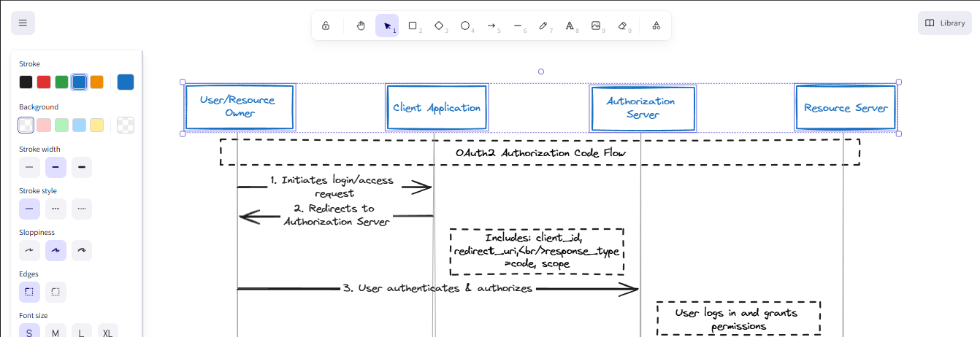Screen dimensions: 980x337
Task: Choose blue stroke color swatch
Action: [x=79, y=82]
